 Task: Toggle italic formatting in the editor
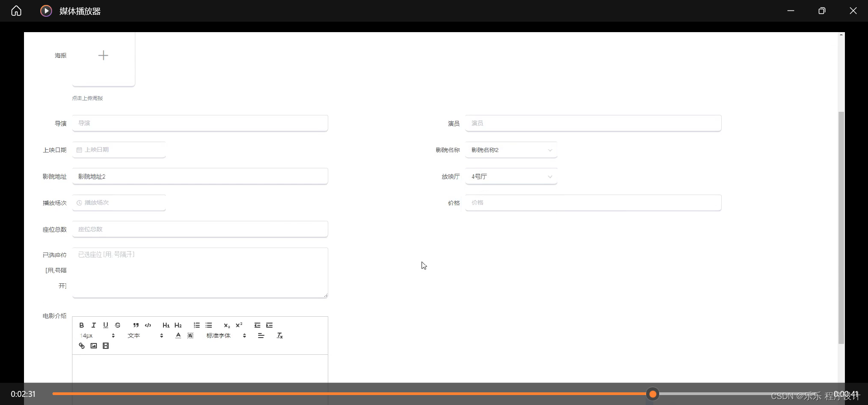point(94,325)
